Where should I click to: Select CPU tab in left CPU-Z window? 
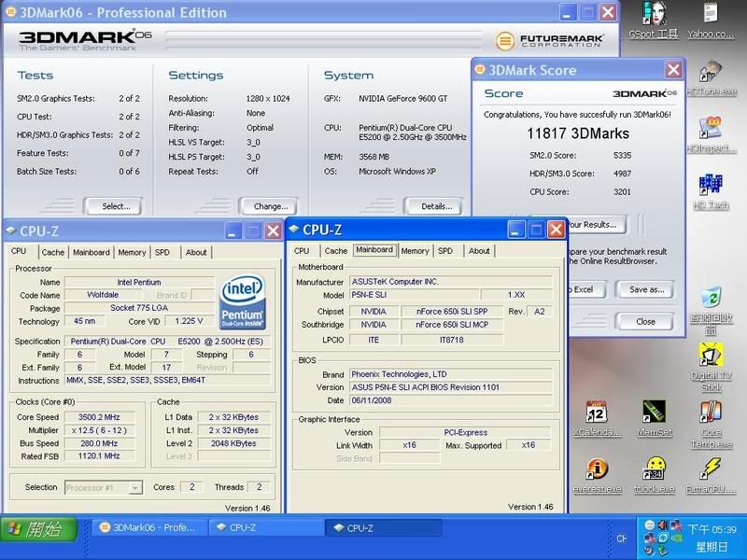coord(19,251)
